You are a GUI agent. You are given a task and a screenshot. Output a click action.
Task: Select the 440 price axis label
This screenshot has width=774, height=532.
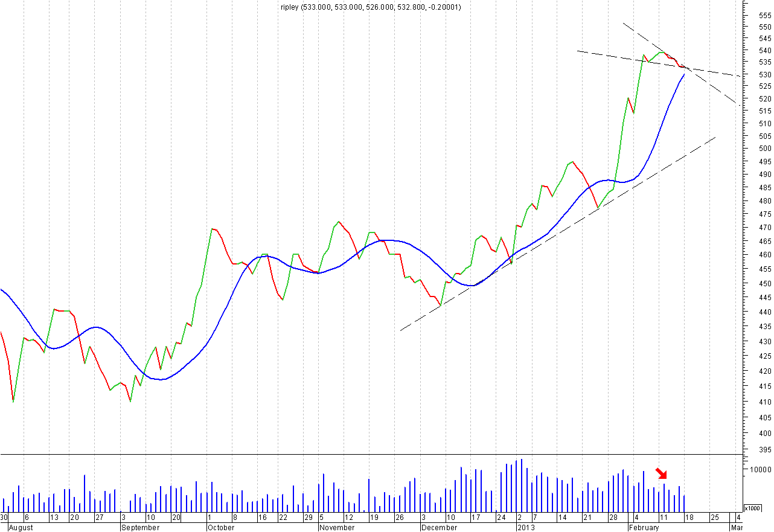(764, 312)
